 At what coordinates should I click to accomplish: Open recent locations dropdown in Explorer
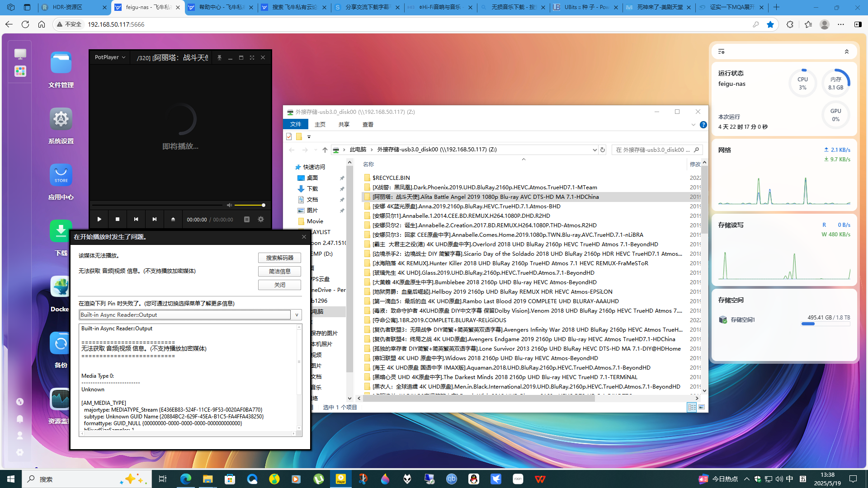tap(316, 150)
